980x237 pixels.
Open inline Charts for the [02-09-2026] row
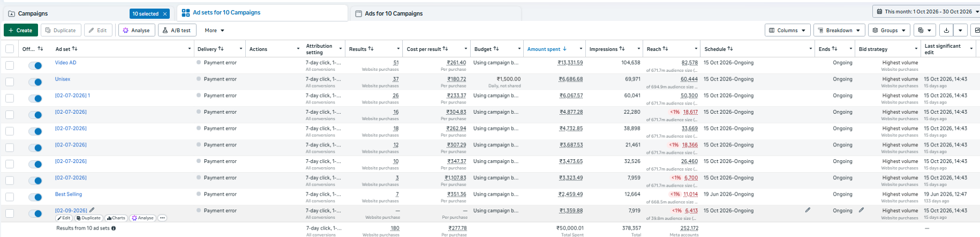[116, 218]
